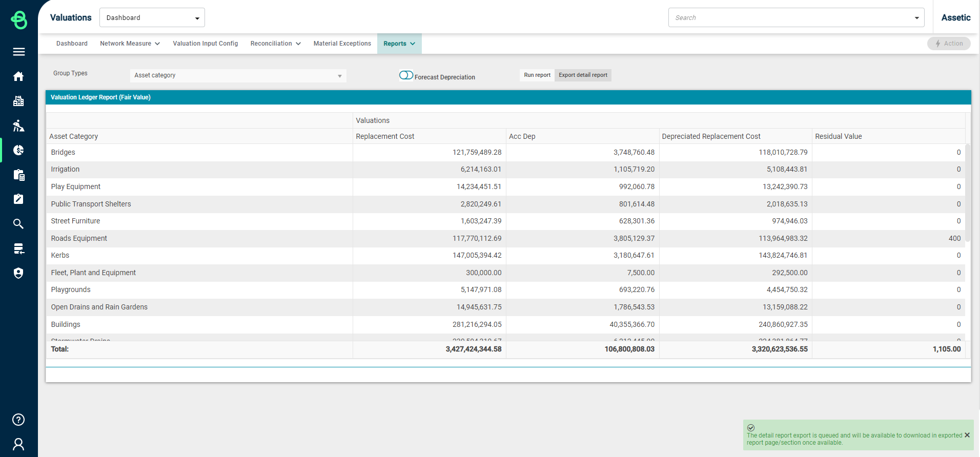Open the user profile icon
The width and height of the screenshot is (980, 457).
[19, 444]
